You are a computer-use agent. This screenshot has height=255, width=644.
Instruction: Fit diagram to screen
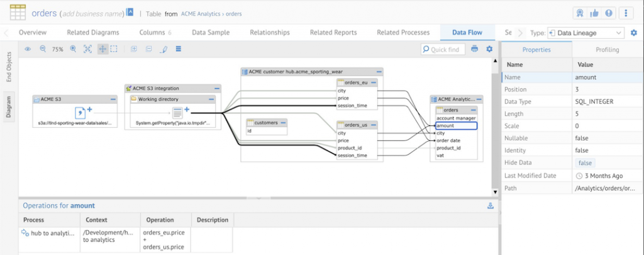click(x=87, y=49)
